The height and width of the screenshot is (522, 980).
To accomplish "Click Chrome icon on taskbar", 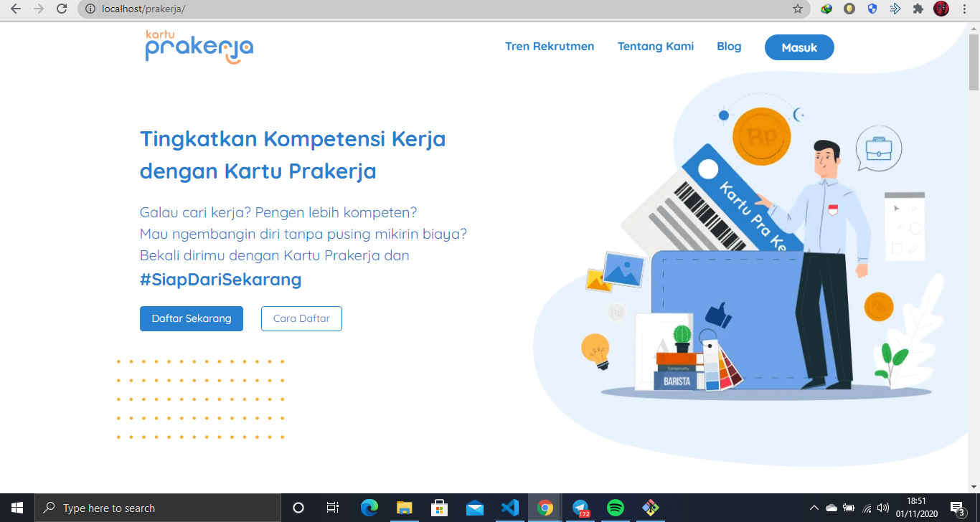I will pyautogui.click(x=545, y=508).
